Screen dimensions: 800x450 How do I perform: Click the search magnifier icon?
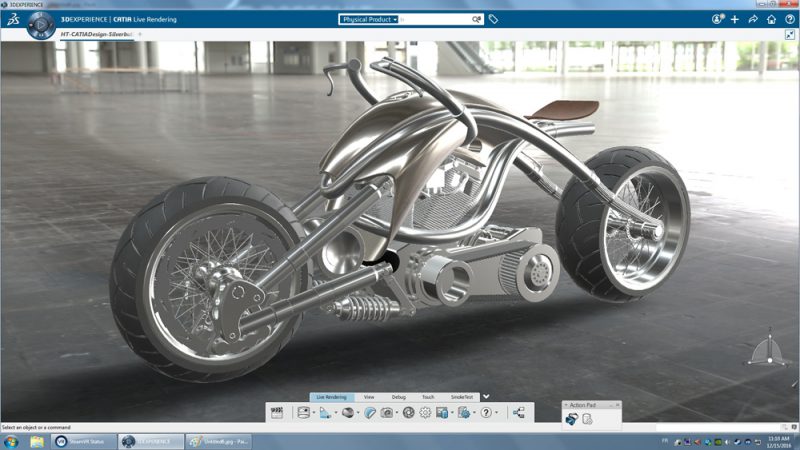476,19
